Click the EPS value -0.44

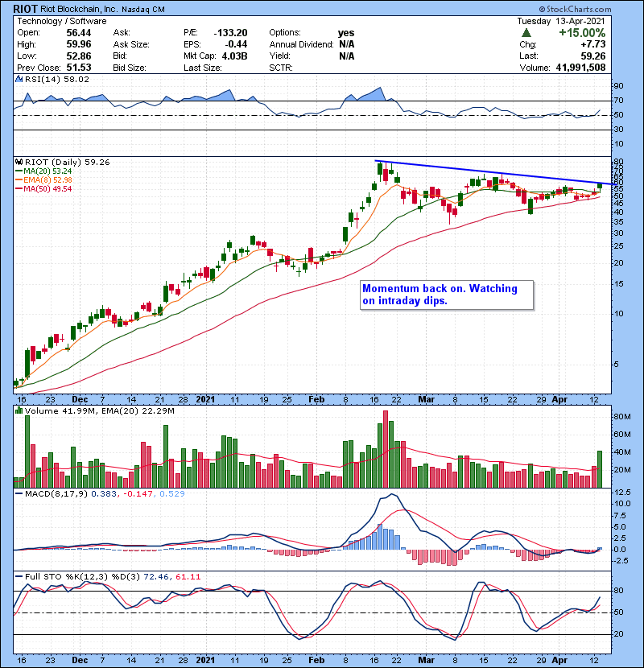[236, 44]
